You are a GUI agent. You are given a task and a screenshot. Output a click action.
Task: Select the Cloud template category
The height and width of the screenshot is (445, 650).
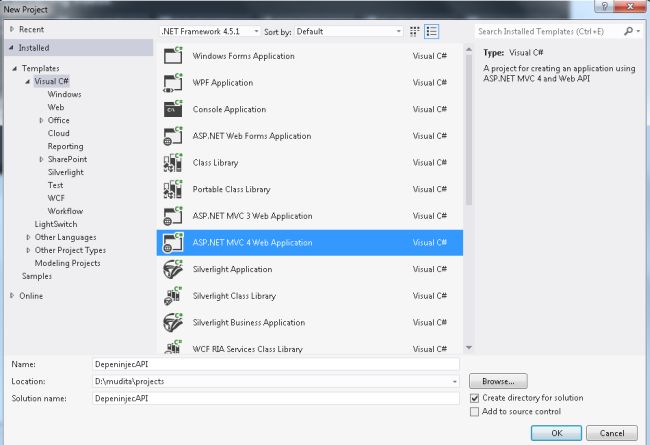tap(58, 133)
